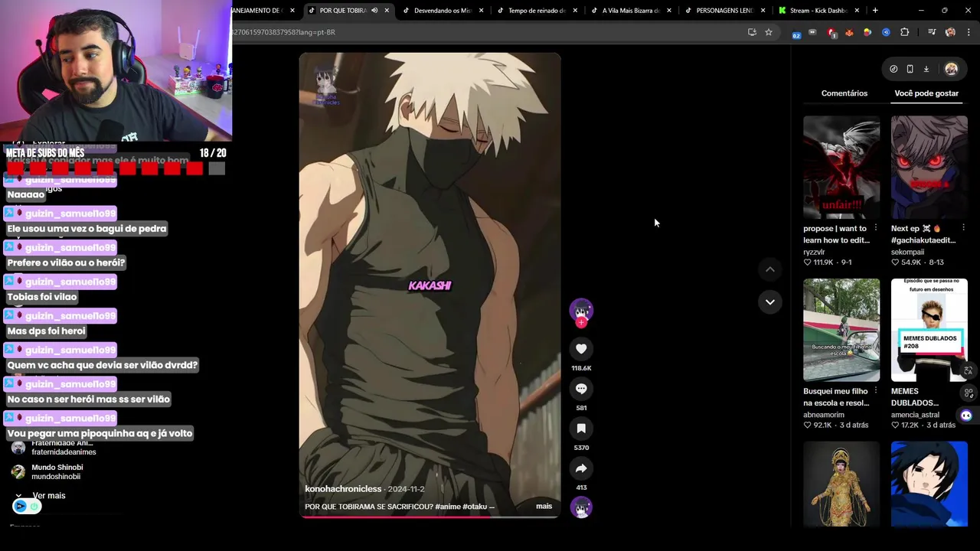Click blue 0.2 badge extension icon
Screen dimensions: 980x551
(797, 33)
